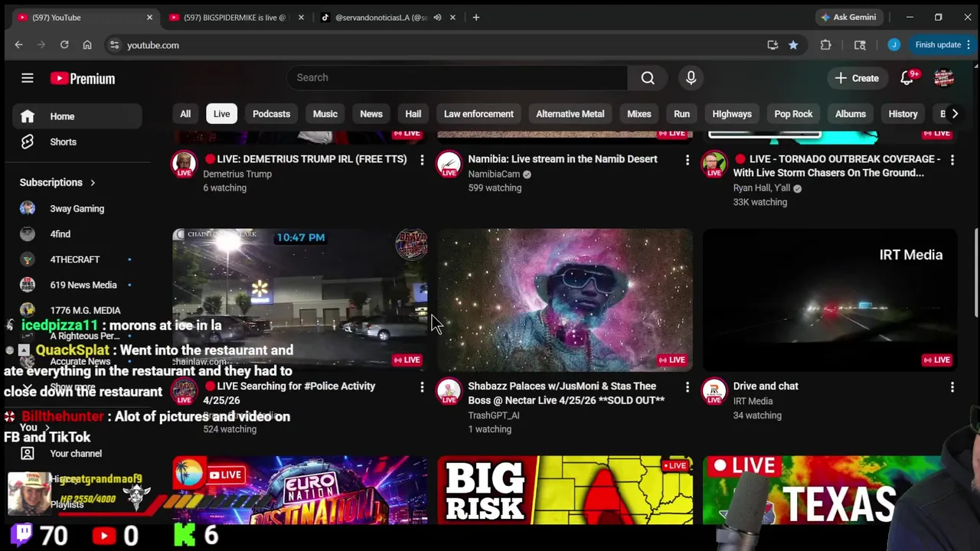Open Searching for Police Activity thumbnail

(300, 300)
